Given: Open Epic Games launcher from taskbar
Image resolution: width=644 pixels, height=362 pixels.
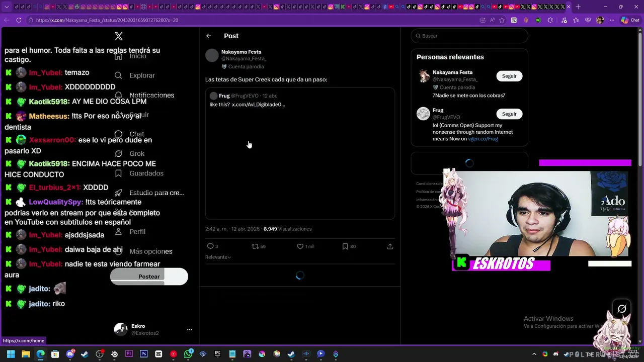Looking at the screenshot, I should pos(217,354).
